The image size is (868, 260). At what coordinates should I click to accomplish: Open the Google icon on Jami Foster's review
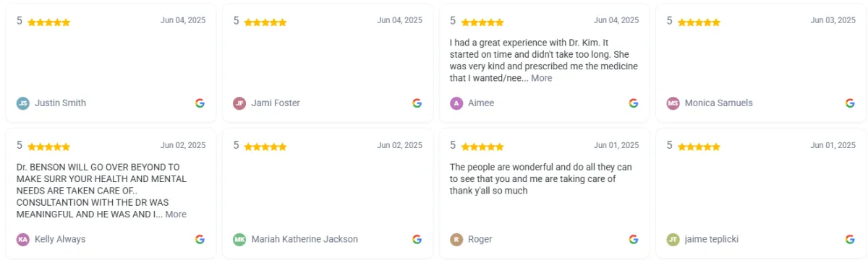click(x=417, y=103)
